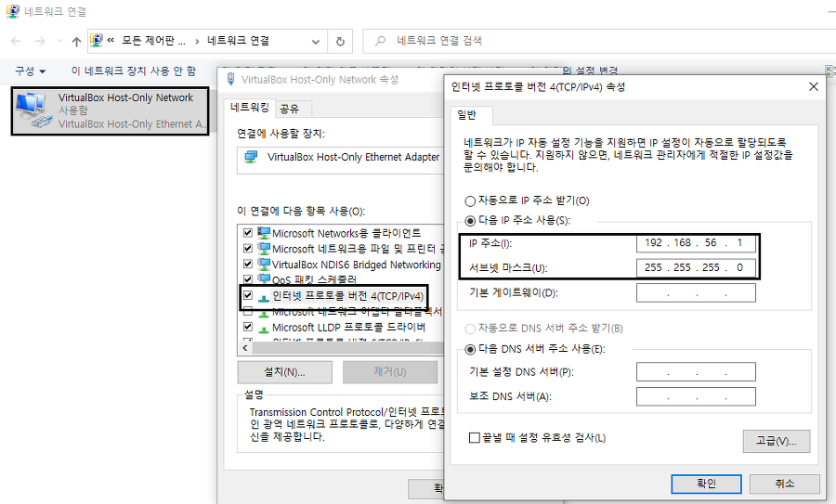Viewport: 836px width, 504px height.
Task: Switch to 네트워킹 tab
Action: point(249,108)
